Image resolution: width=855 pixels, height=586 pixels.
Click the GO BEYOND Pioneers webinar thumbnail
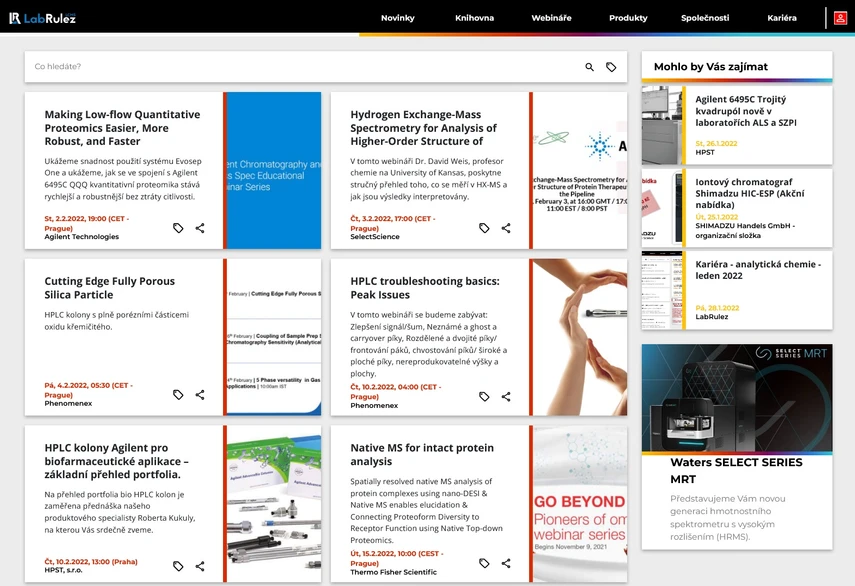pos(580,504)
